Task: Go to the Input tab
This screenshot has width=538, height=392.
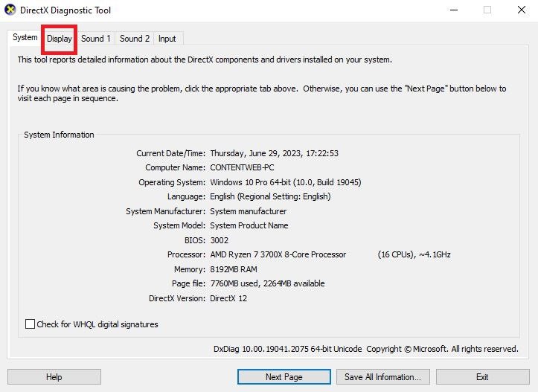Action: 167,39
